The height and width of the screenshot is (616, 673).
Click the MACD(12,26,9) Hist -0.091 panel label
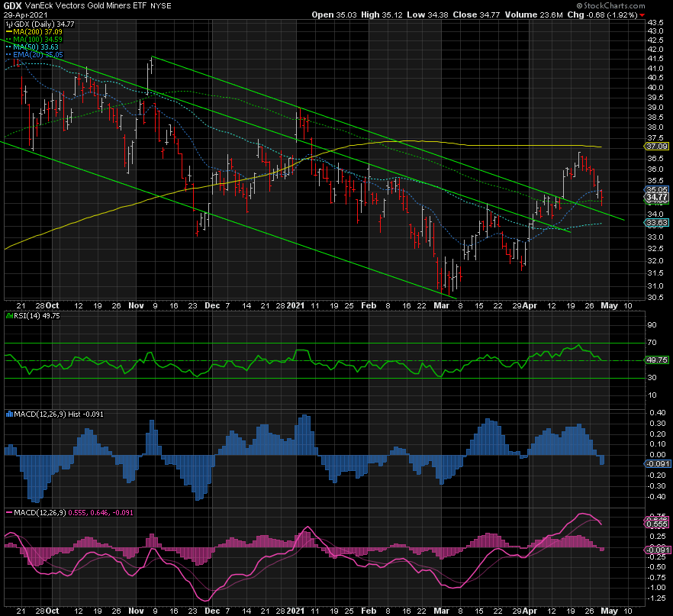[x=59, y=414]
